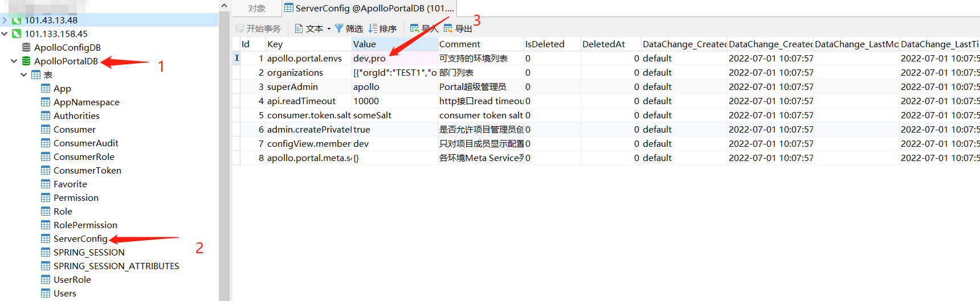
Task: Switch to the ServerConfig @ApolloPortalDB tab
Action: (369, 8)
